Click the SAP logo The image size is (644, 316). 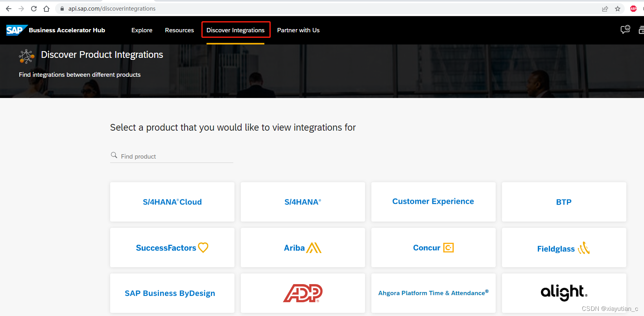click(x=17, y=30)
